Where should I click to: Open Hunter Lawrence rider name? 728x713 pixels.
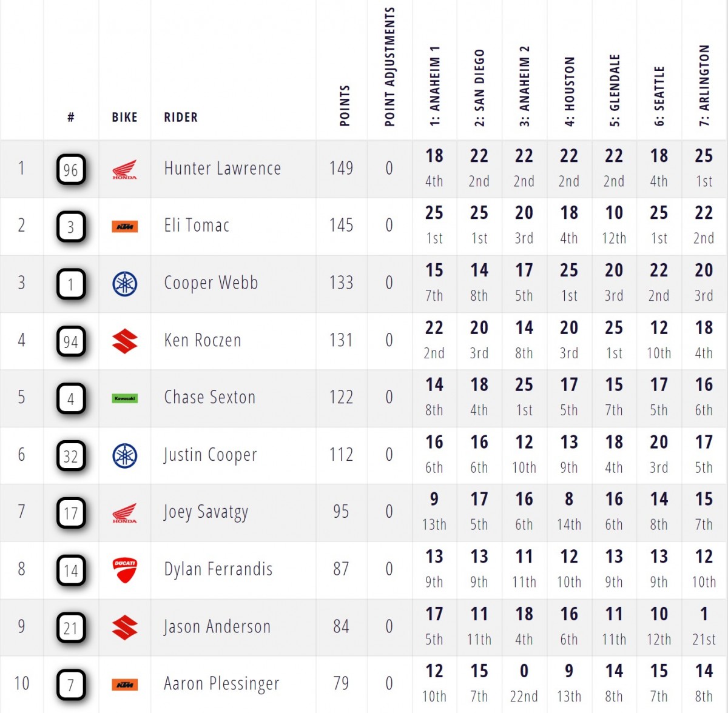click(222, 169)
